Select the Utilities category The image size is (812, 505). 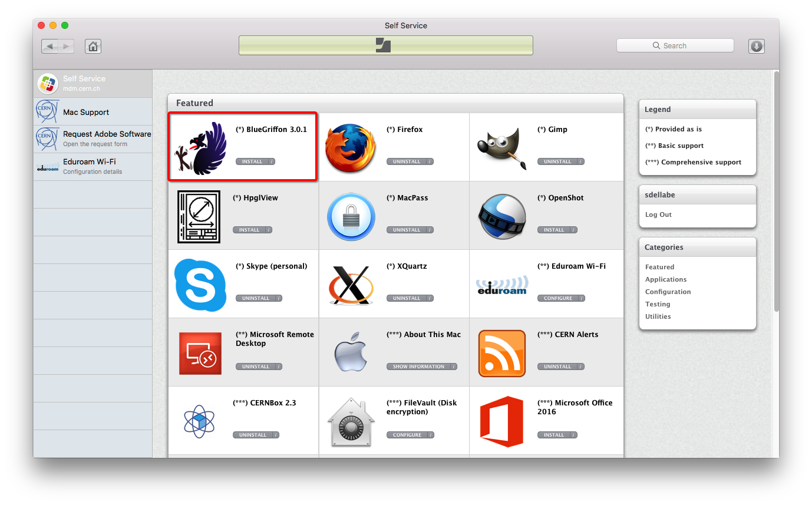pyautogui.click(x=658, y=316)
